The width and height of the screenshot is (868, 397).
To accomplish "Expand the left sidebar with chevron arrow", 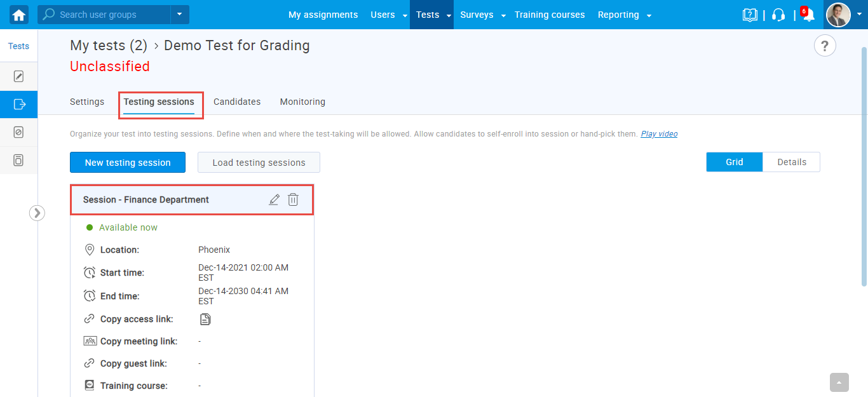I will click(37, 213).
